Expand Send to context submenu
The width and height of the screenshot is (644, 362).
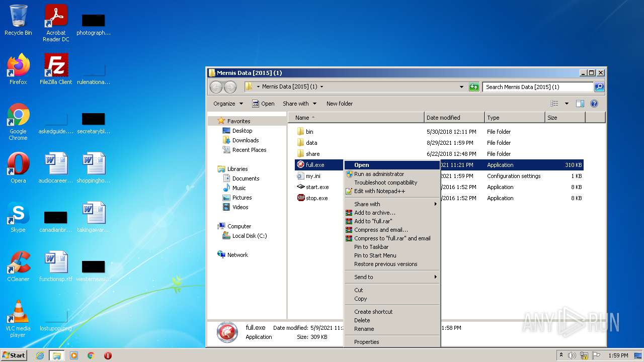pyautogui.click(x=392, y=277)
